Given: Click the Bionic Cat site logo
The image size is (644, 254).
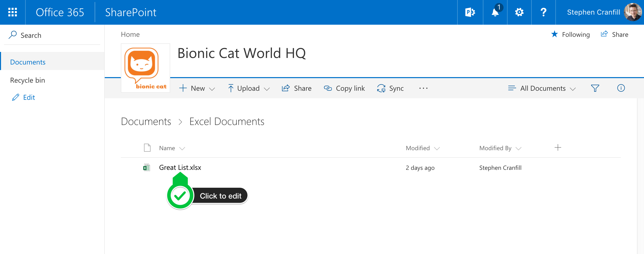Looking at the screenshot, I should (x=146, y=68).
